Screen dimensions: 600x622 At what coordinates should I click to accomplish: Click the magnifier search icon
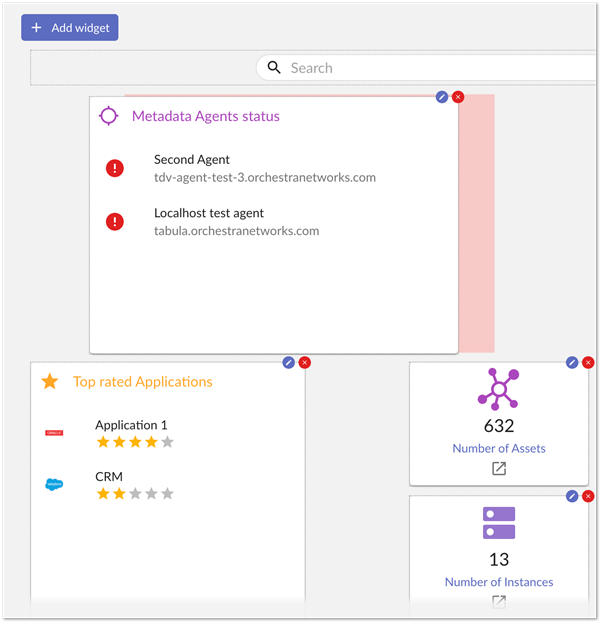pos(274,68)
